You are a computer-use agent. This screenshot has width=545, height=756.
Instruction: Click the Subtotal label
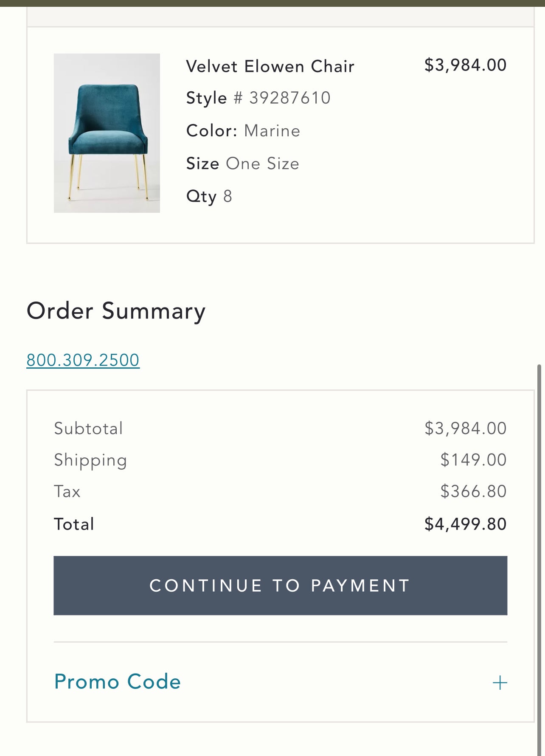coord(88,429)
